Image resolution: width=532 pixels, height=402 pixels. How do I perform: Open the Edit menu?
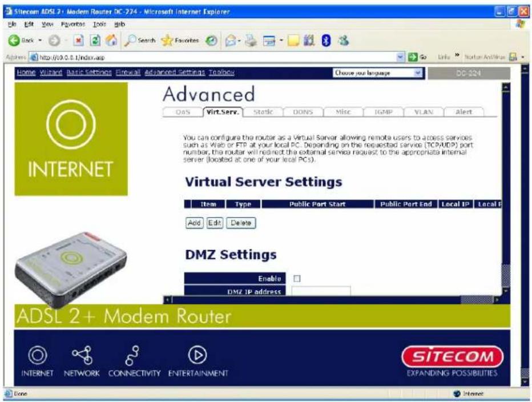29,24
